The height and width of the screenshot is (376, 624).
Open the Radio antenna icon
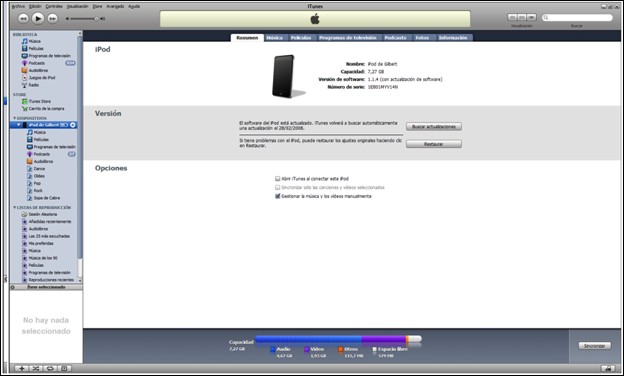tap(25, 85)
